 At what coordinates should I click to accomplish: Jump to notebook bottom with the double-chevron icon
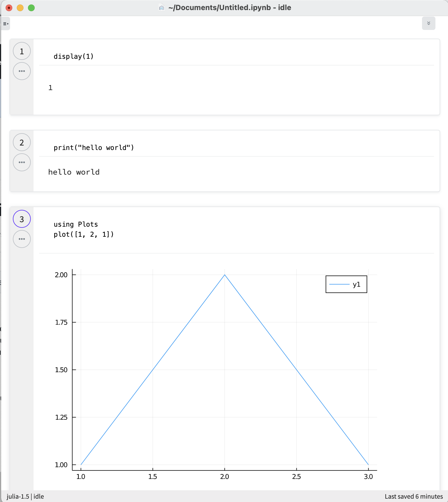tap(429, 23)
